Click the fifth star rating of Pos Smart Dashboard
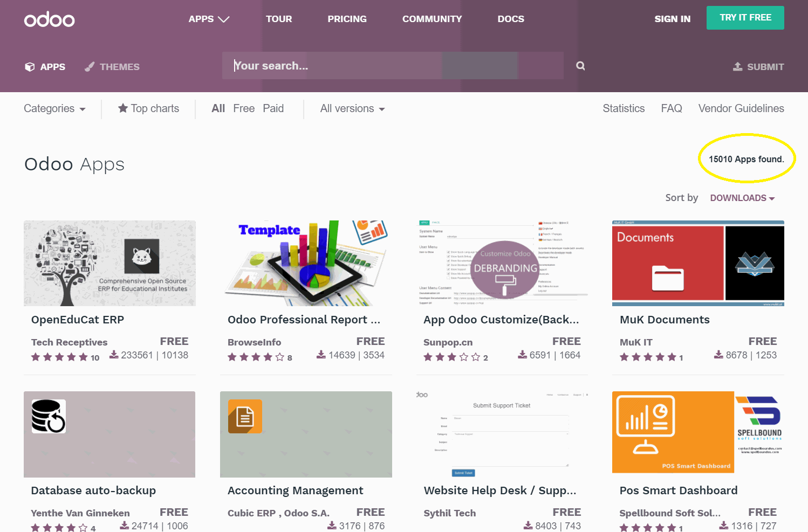Viewport: 808px width, 532px height. tap(672, 527)
